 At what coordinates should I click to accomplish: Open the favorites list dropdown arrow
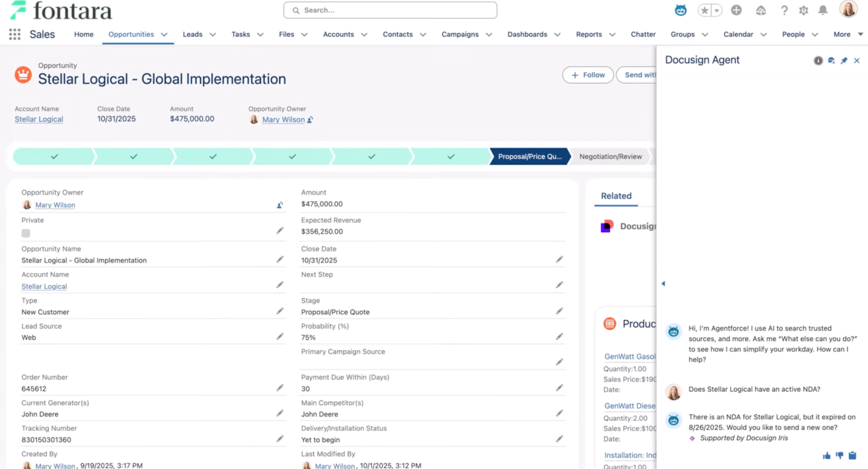(x=717, y=10)
